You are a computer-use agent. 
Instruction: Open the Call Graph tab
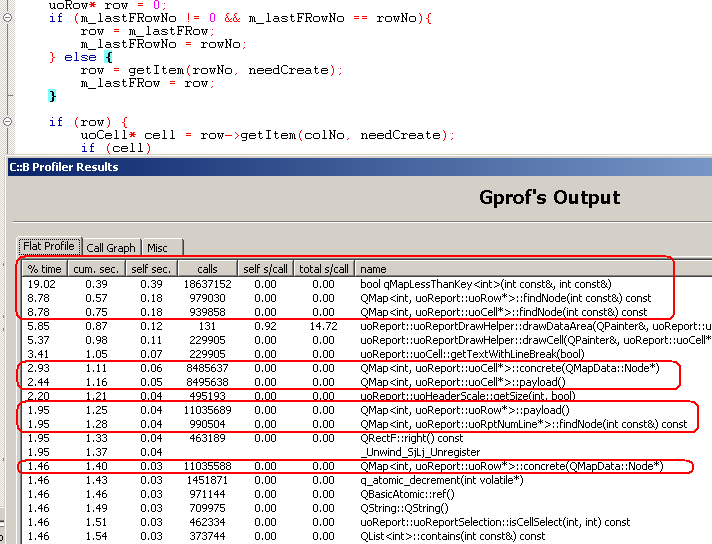(x=110, y=247)
